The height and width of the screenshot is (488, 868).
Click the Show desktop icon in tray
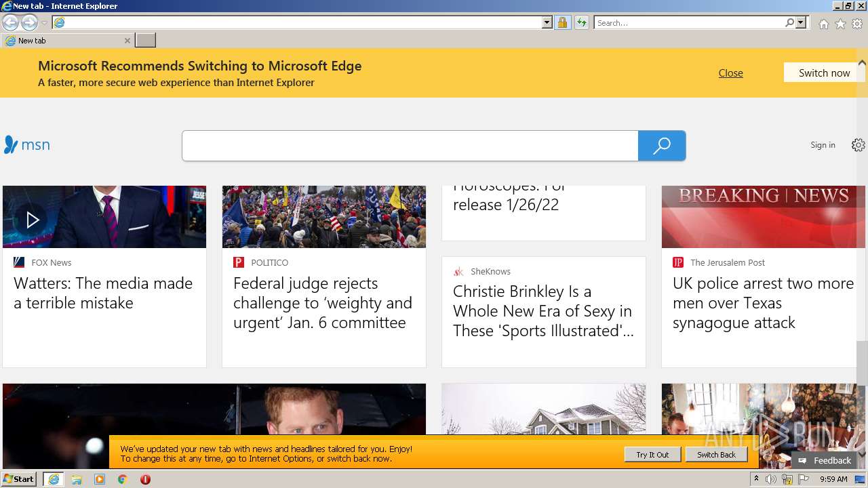[861, 479]
